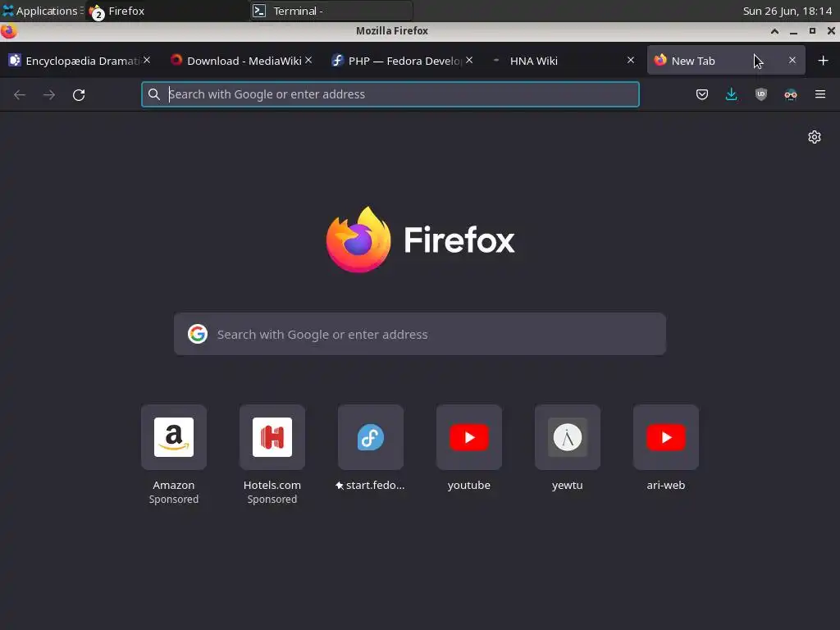Close the PHP — Fedora Developer tab

[469, 60]
